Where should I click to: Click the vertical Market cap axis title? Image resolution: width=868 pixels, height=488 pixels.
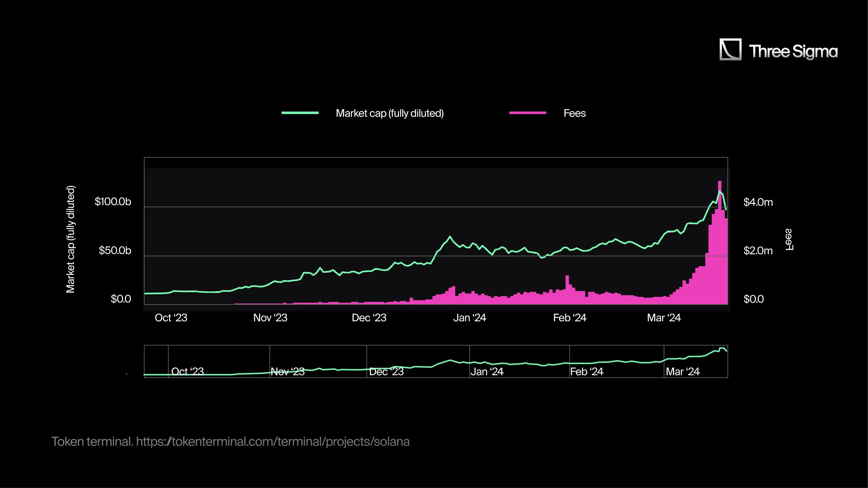tap(70, 239)
